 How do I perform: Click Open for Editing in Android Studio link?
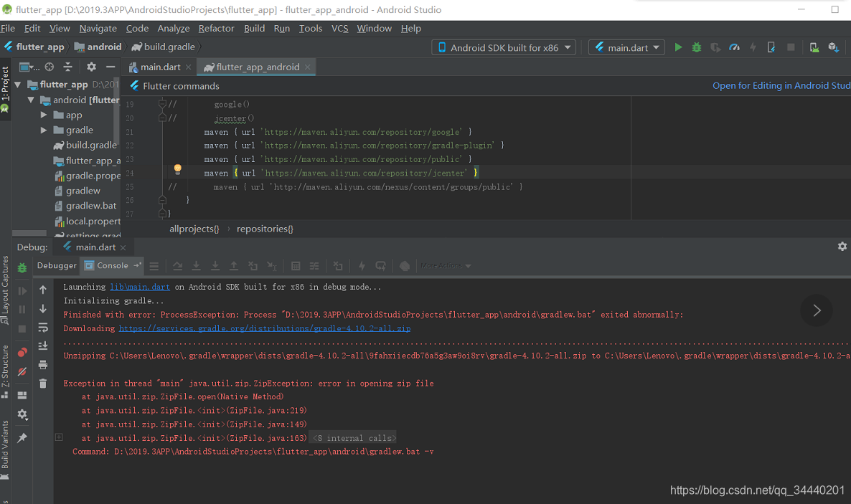[781, 86]
